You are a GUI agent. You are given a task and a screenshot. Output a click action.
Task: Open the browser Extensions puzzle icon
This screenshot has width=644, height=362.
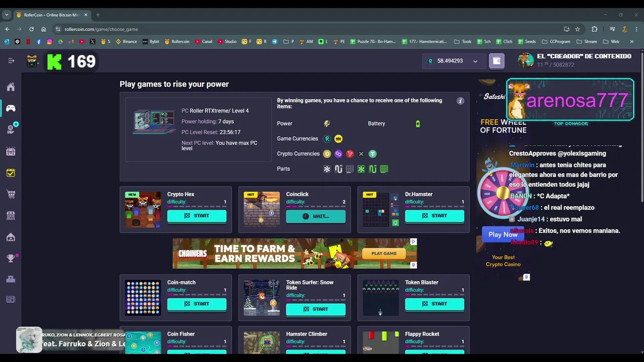pyautogui.click(x=594, y=29)
